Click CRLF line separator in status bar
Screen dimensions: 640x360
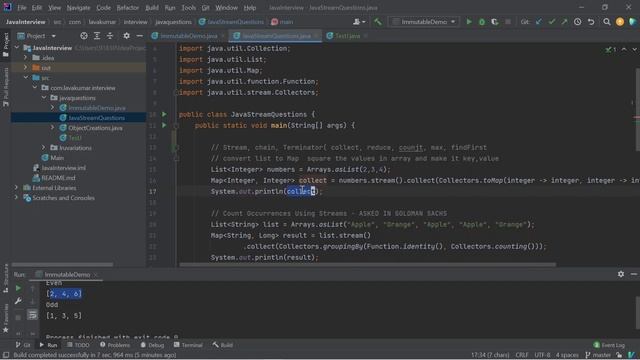click(522, 355)
